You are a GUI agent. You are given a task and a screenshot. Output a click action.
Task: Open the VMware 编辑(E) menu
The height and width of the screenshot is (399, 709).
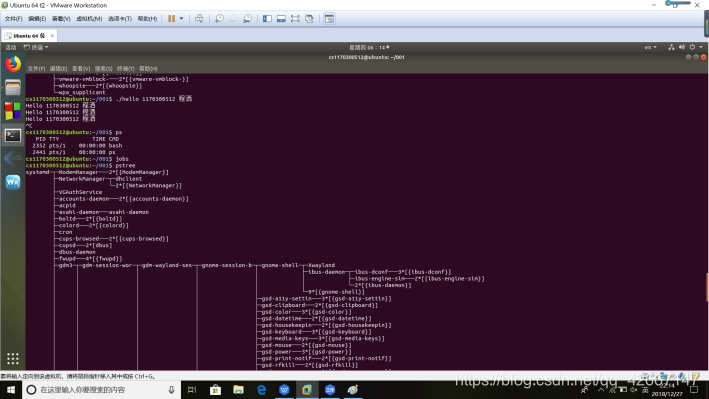click(x=37, y=19)
